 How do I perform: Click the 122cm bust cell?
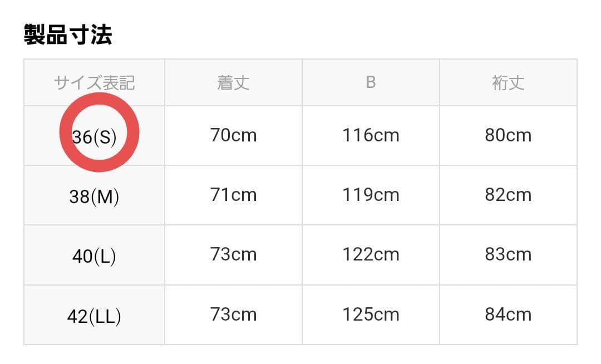(371, 254)
